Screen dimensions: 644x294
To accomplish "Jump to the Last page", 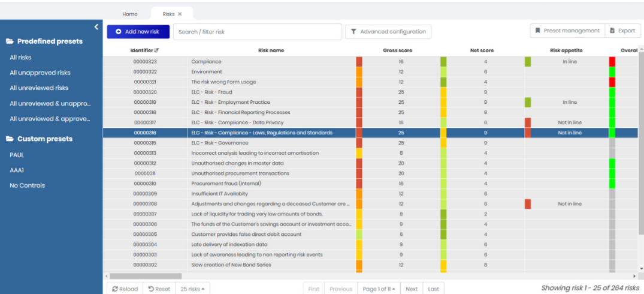I will (x=433, y=289).
